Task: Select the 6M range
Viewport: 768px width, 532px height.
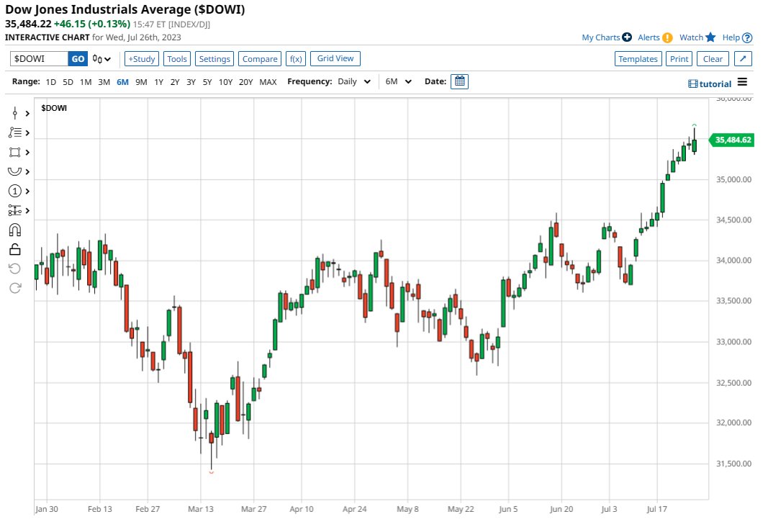Action: [122, 82]
